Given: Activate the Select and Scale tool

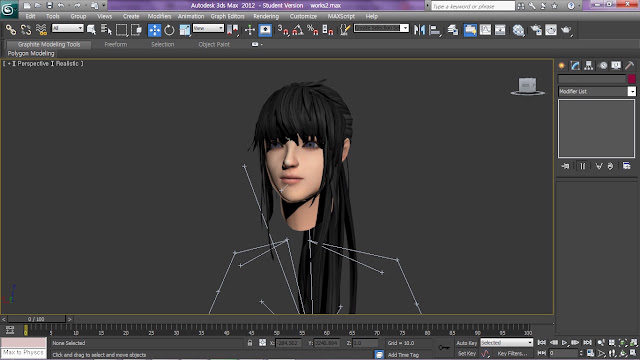Looking at the screenshot, I should coord(184,30).
